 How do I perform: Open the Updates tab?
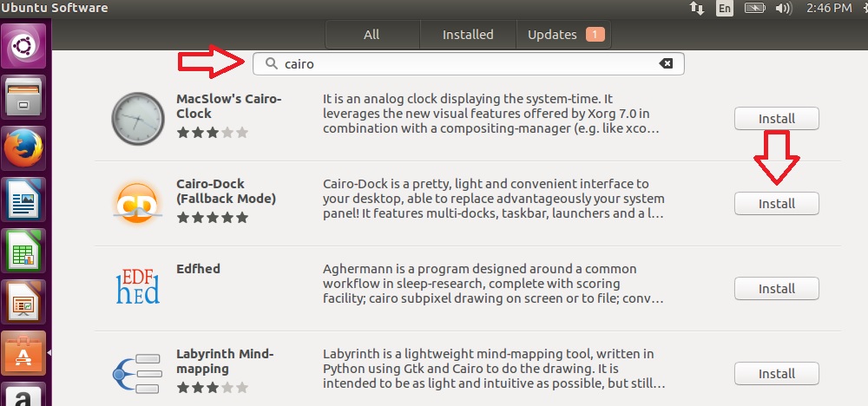click(563, 35)
